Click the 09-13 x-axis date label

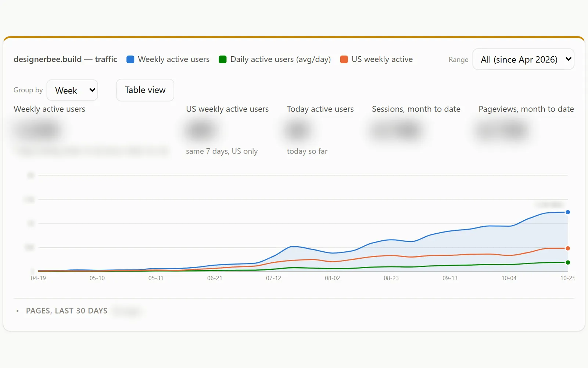(450, 278)
